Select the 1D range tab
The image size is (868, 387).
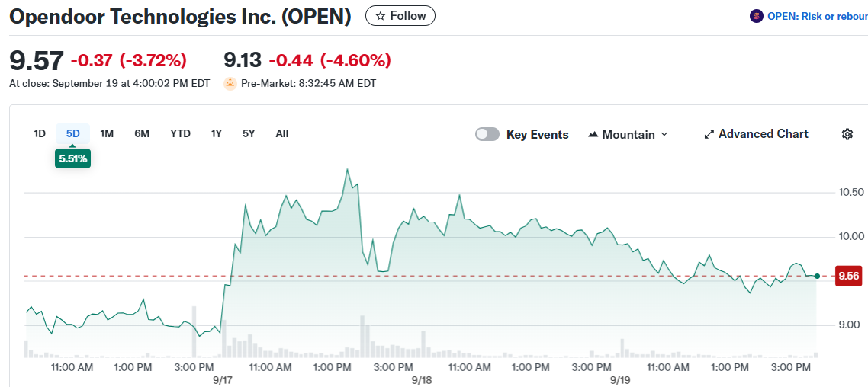click(x=40, y=134)
